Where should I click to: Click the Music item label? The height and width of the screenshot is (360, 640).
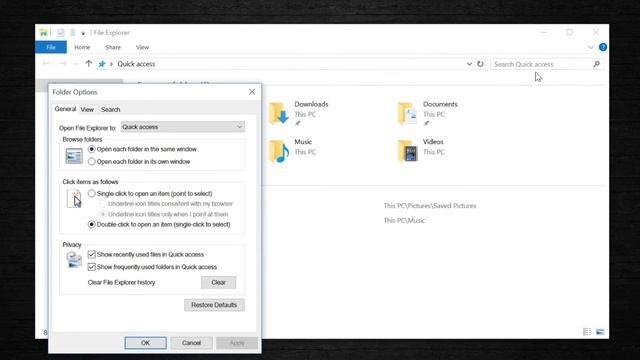point(303,142)
